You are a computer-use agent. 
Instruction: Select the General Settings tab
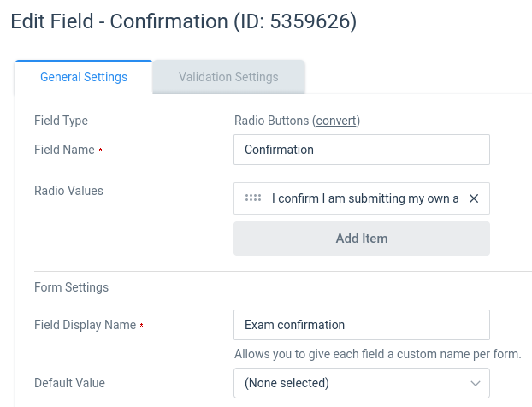pyautogui.click(x=84, y=77)
